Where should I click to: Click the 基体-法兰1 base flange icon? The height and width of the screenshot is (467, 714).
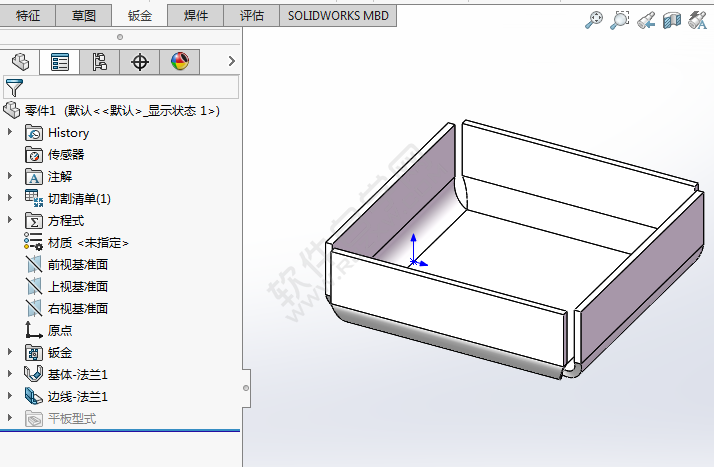point(34,374)
